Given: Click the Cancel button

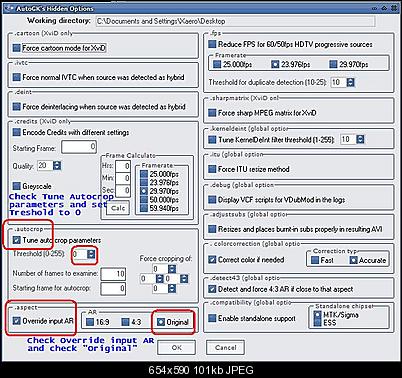Looking at the screenshot, I should pyautogui.click(x=225, y=348).
